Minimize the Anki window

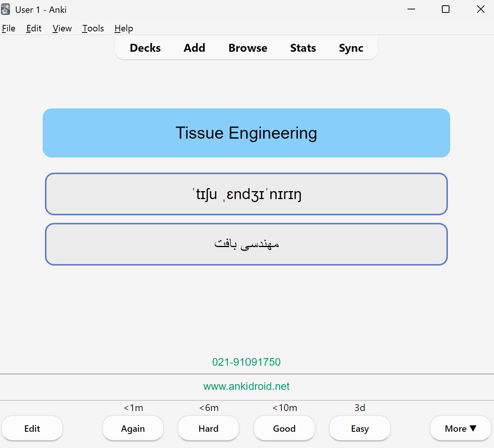click(x=411, y=9)
